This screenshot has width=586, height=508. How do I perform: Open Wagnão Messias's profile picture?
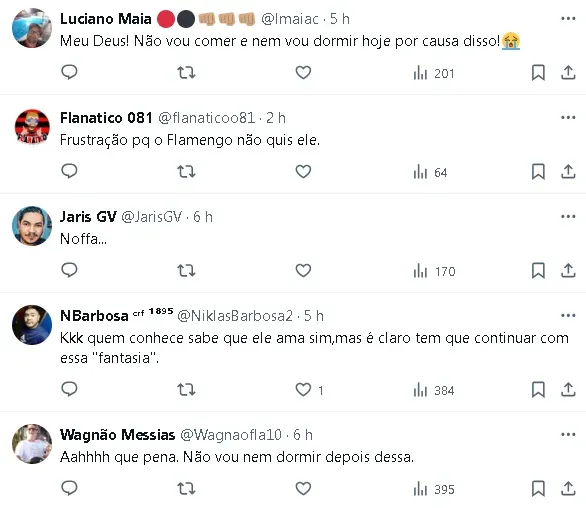[x=32, y=444]
